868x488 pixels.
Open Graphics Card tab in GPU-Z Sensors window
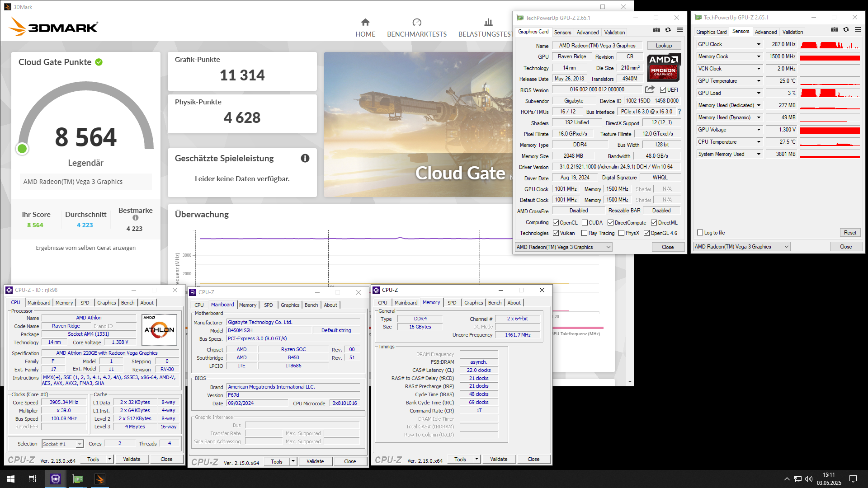click(x=712, y=32)
